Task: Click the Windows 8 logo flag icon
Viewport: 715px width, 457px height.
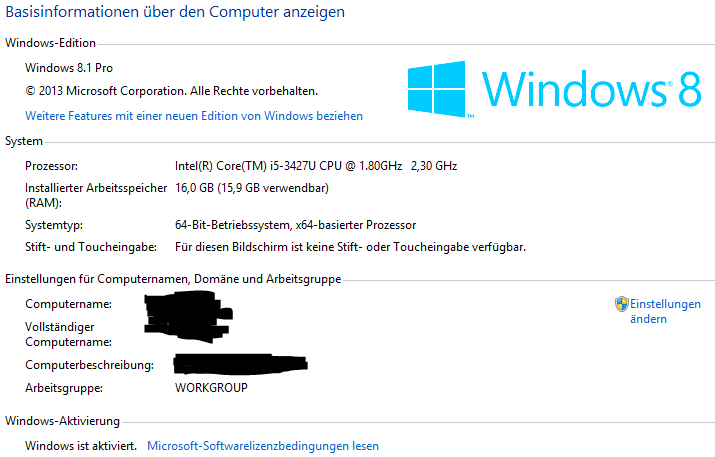Action: 436,89
